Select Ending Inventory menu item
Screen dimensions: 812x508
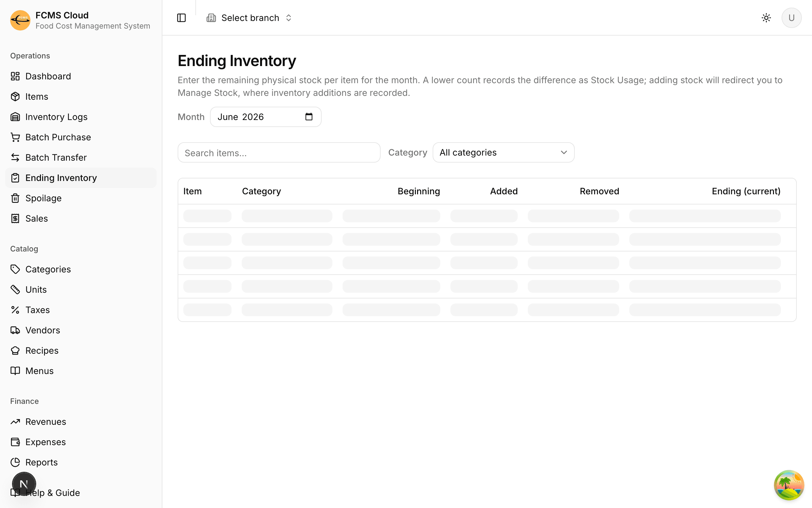81,178
